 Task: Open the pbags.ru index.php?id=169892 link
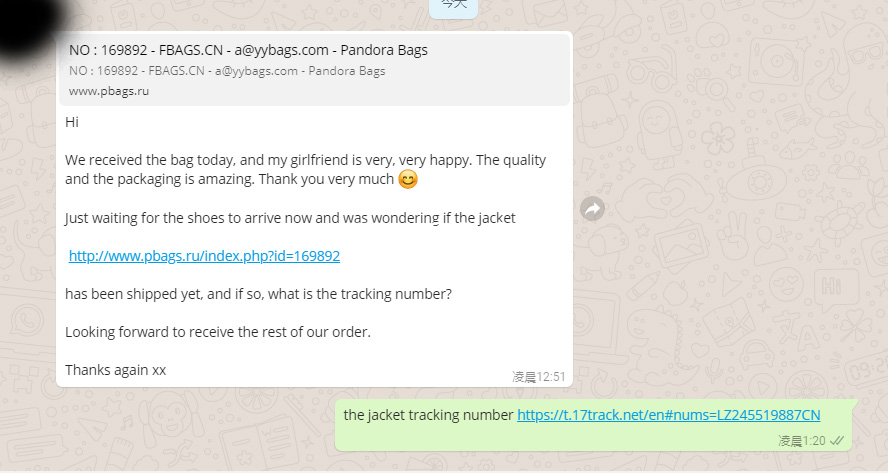[204, 256]
